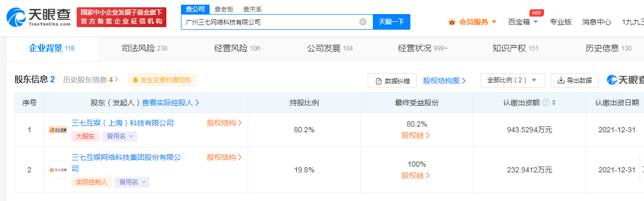Viewport: 644px width, 201px height.
Task: Open the 百宝箱 dropdown
Action: pyautogui.click(x=523, y=22)
